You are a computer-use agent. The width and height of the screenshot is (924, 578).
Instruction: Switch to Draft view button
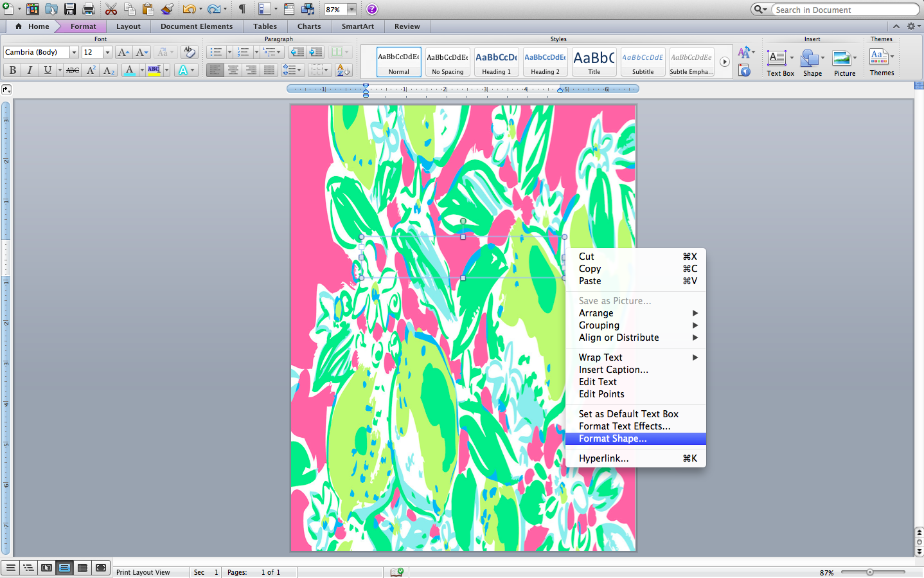pyautogui.click(x=10, y=568)
